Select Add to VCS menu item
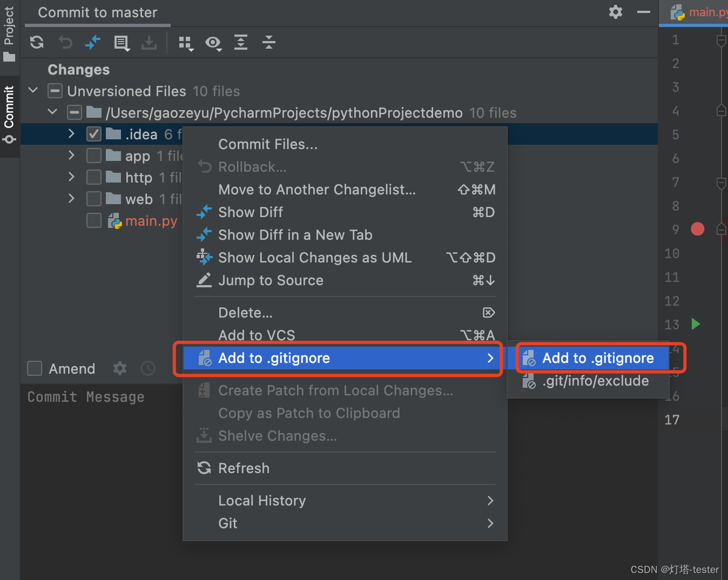Image resolution: width=728 pixels, height=580 pixels. pos(345,335)
